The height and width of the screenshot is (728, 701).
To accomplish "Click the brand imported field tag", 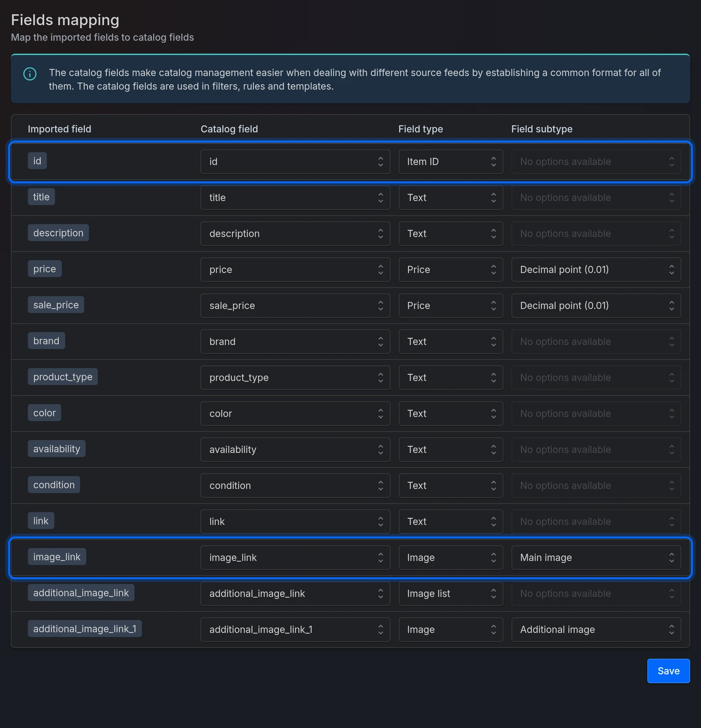I will (46, 340).
